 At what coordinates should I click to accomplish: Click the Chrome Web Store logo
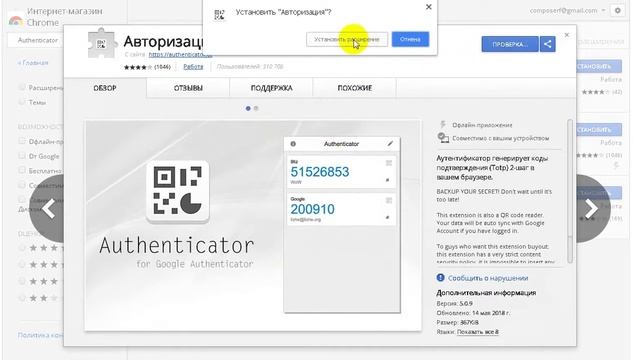pyautogui.click(x=16, y=20)
